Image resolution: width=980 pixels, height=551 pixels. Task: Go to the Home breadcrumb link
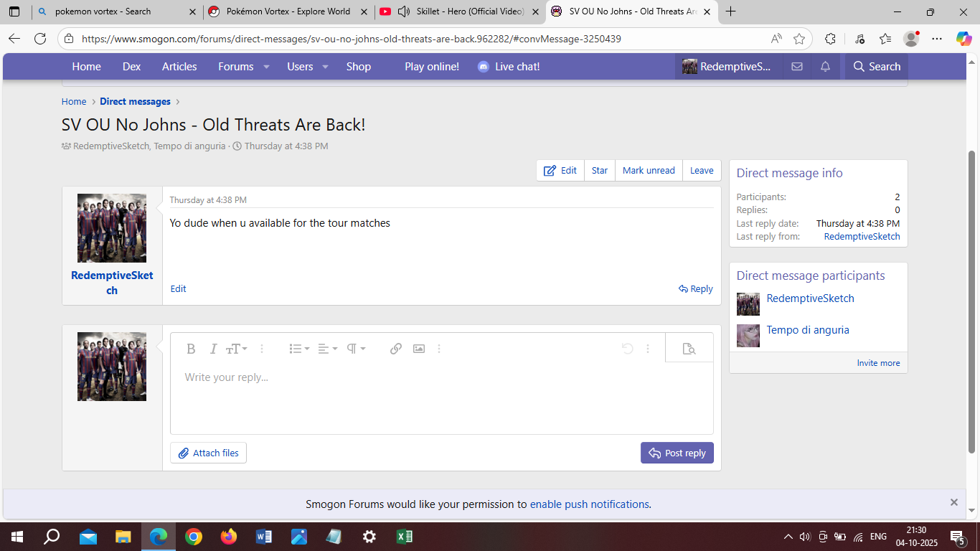[x=74, y=102]
